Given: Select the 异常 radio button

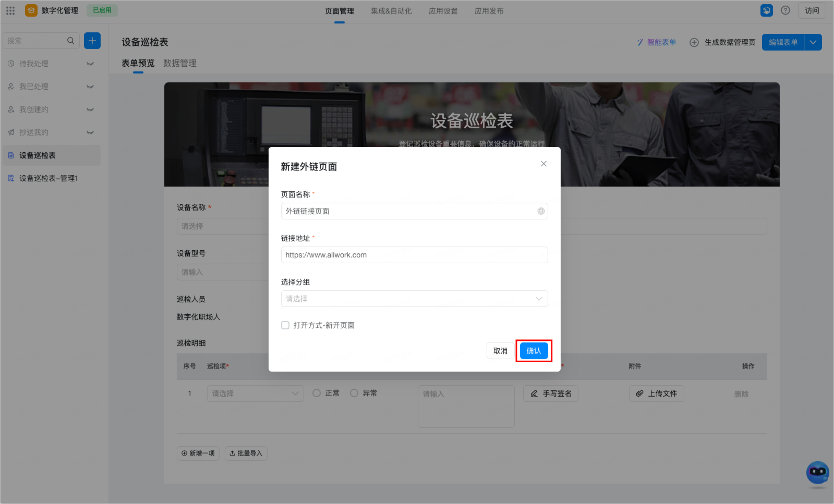Looking at the screenshot, I should tap(354, 393).
